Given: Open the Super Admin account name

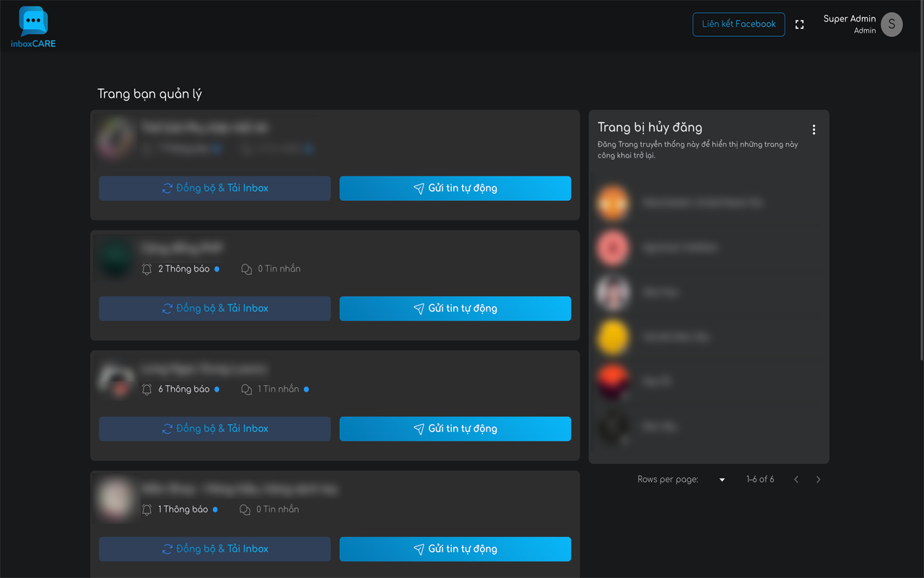Looking at the screenshot, I should (849, 19).
